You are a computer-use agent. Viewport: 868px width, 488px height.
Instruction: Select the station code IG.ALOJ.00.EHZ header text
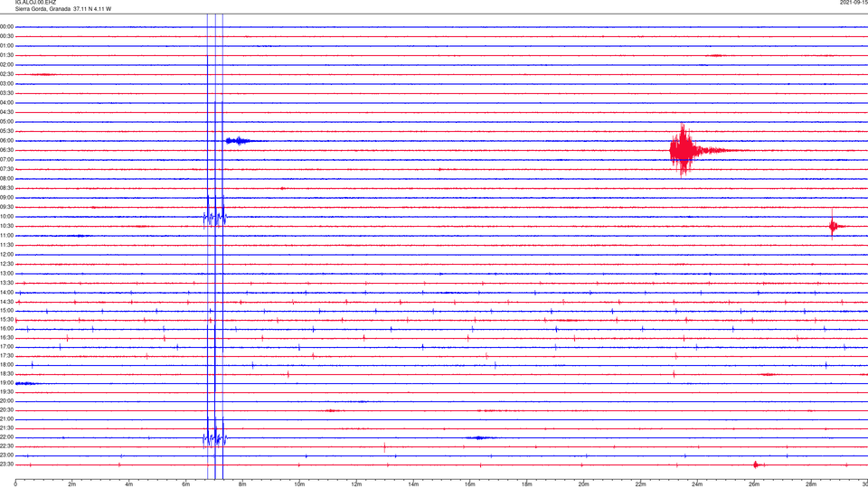(35, 3)
